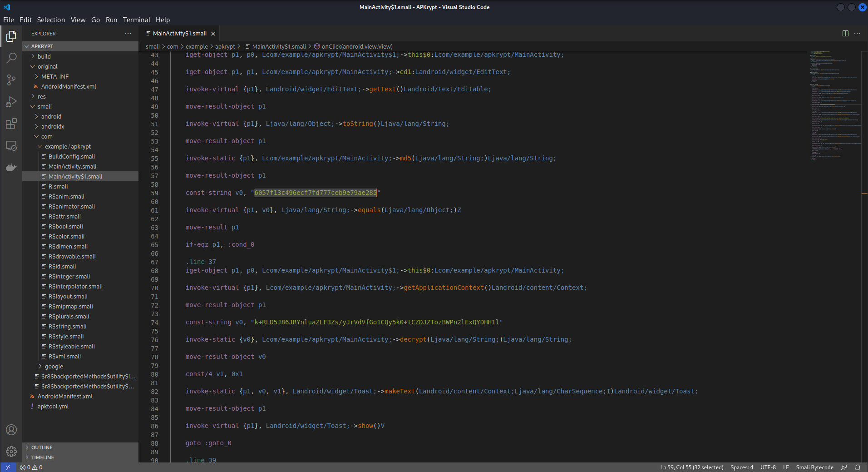868x472 pixels.
Task: Open the Source Control view icon
Action: click(11, 80)
